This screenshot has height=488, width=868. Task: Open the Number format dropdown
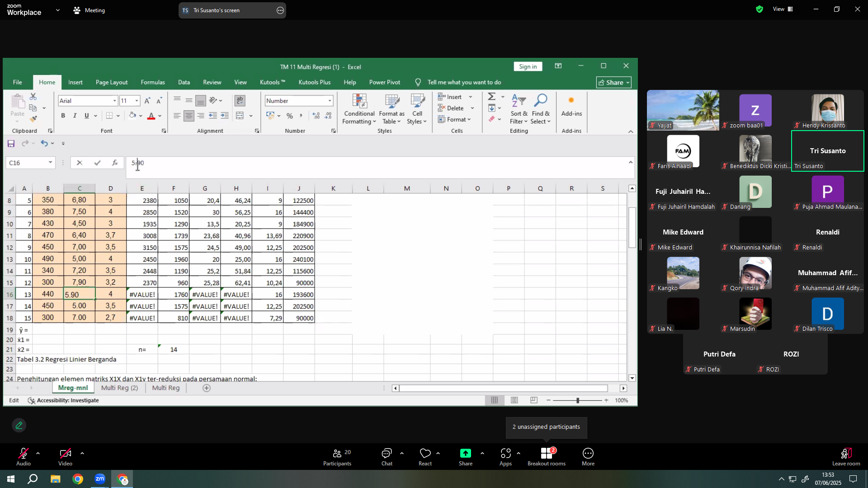coord(330,101)
